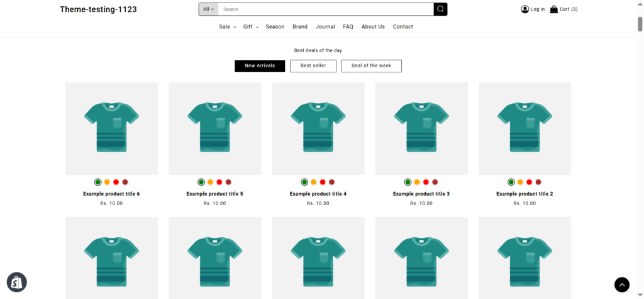Expand the All category dropdown in search
The image size is (644, 299).
pos(209,9)
